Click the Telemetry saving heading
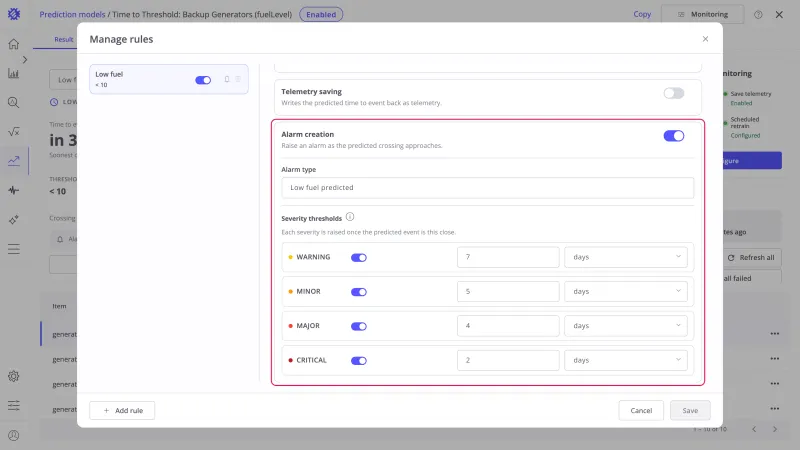 pos(311,91)
